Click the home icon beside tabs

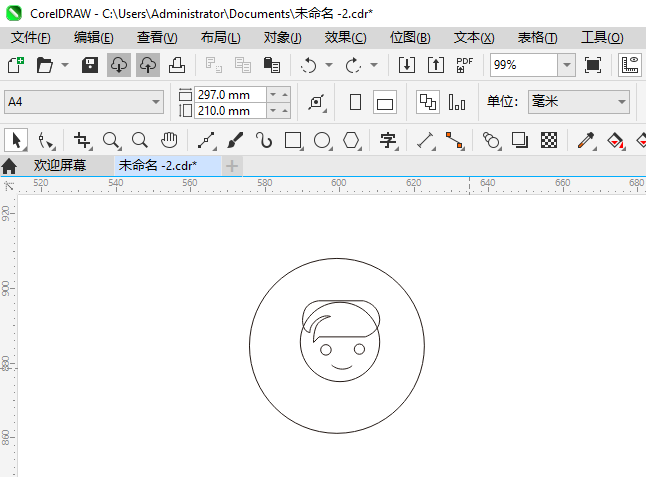pos(9,166)
